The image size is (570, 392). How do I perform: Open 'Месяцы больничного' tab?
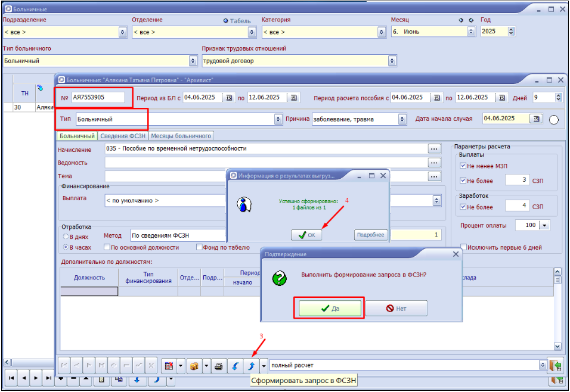180,136
